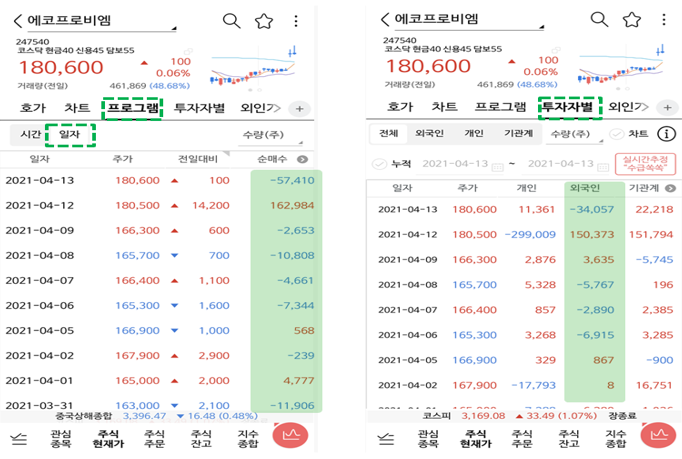This screenshot has height=459, width=682.
Task: Toggle 누적 checkbox
Action: pos(379,164)
